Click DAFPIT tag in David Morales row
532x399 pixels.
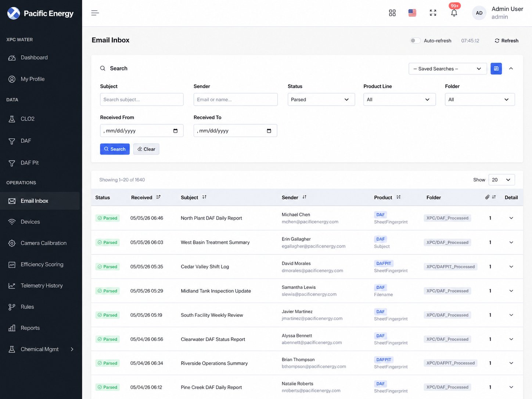(384, 263)
